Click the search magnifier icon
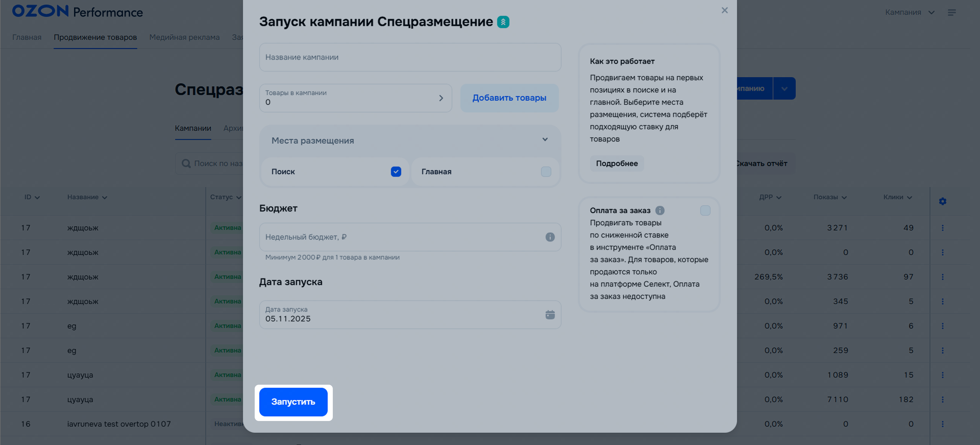 tap(186, 164)
